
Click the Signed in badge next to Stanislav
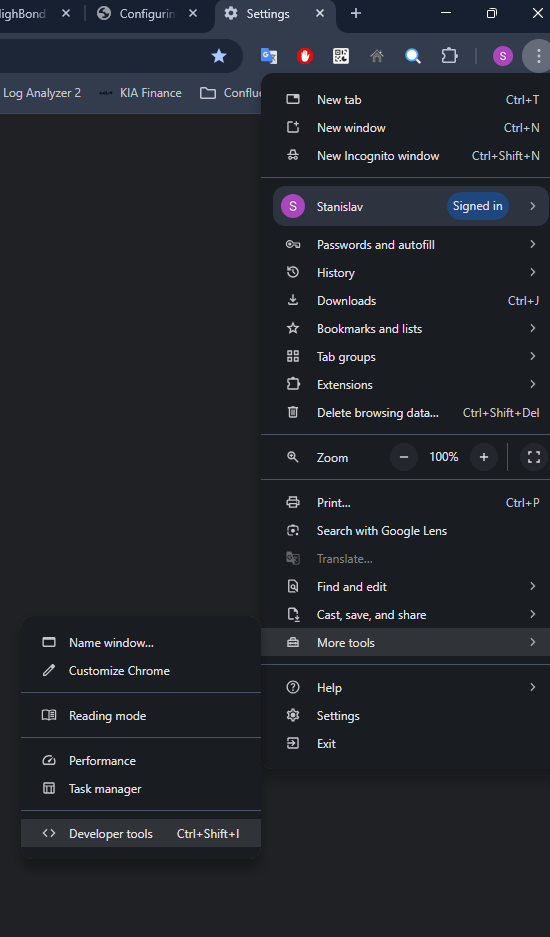(477, 206)
